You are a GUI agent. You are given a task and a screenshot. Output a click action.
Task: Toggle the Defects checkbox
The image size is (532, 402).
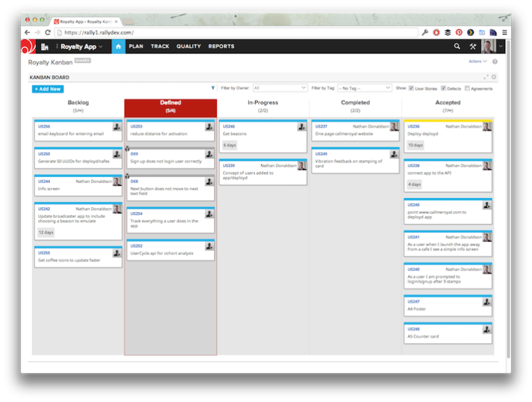click(x=444, y=89)
